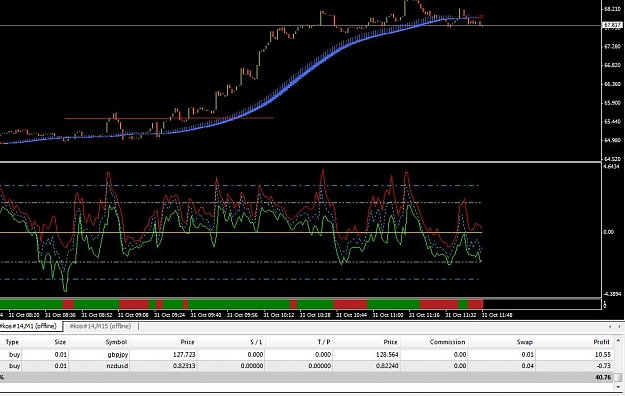Click the 65.440 price axis label
Screen dimensions: 625x396
612,122
